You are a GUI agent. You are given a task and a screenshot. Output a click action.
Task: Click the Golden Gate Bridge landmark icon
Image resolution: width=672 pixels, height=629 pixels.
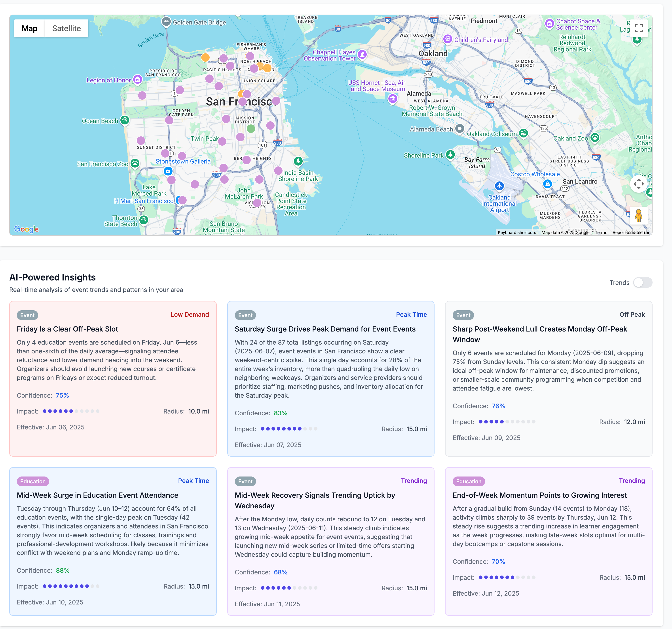point(166,22)
